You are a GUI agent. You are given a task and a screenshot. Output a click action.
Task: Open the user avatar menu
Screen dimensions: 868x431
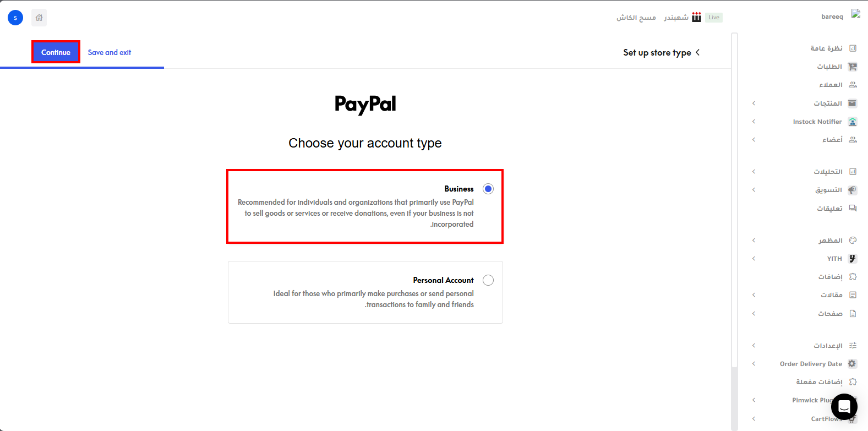pyautogui.click(x=15, y=18)
